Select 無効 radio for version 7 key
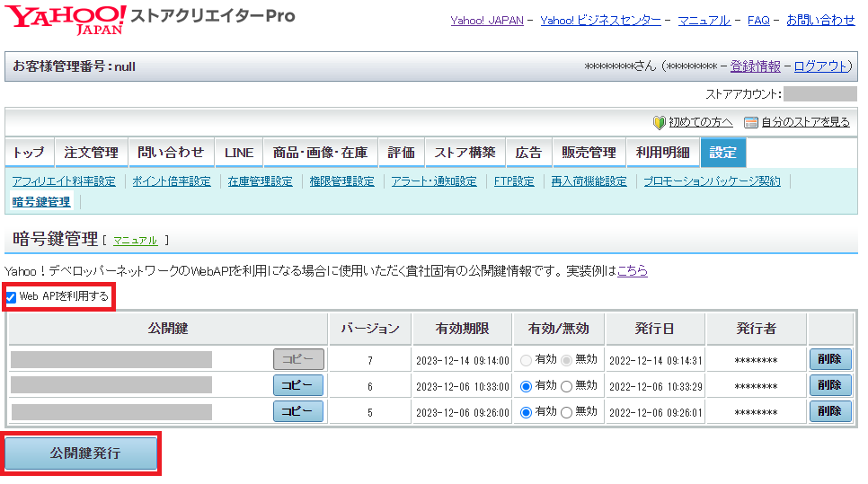Screen dimensions: 868x484 click(x=566, y=361)
